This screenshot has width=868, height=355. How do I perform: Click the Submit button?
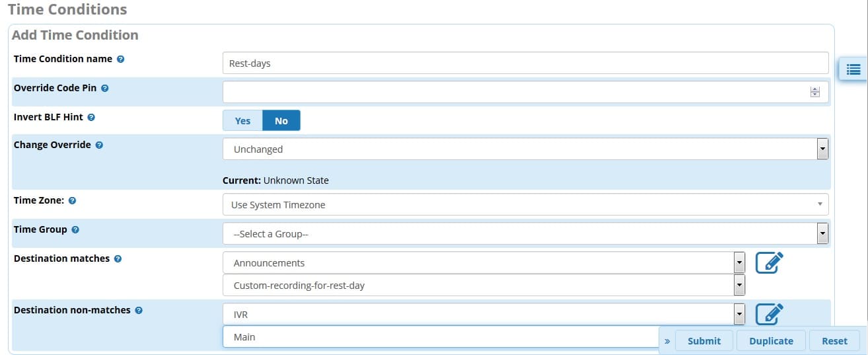point(704,340)
